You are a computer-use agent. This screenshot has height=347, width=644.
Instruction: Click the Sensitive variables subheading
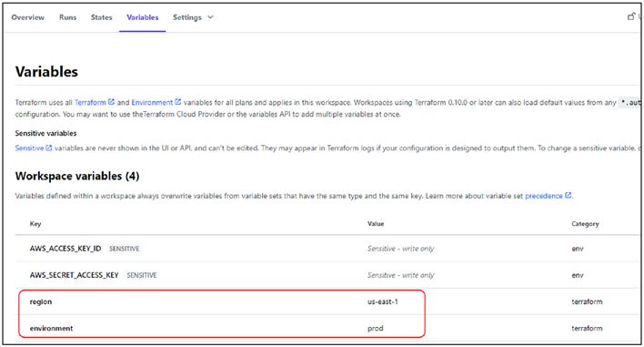(46, 133)
